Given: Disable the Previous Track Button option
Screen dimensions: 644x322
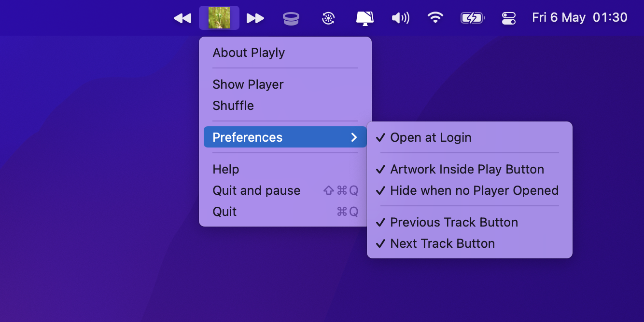Looking at the screenshot, I should pos(470,222).
